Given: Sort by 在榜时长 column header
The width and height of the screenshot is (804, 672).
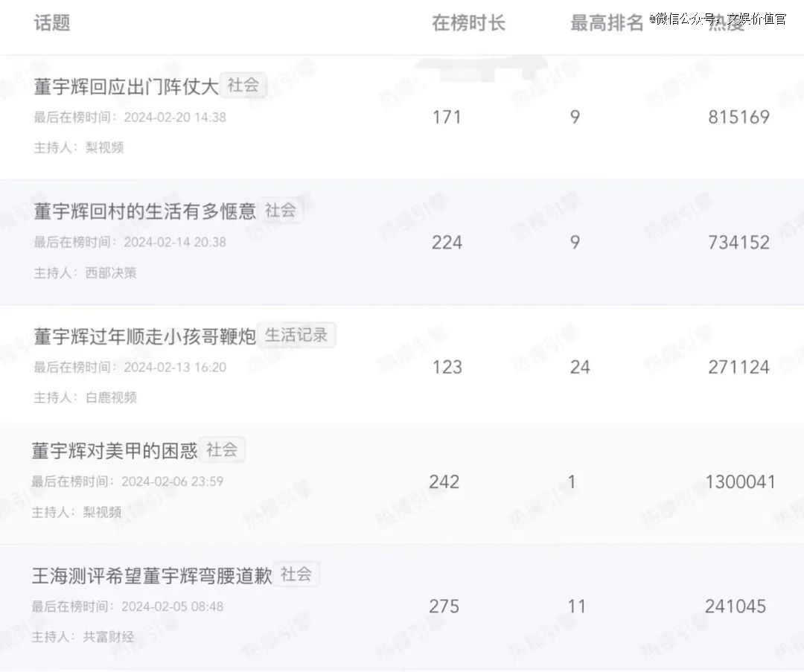Looking at the screenshot, I should coord(468,23).
